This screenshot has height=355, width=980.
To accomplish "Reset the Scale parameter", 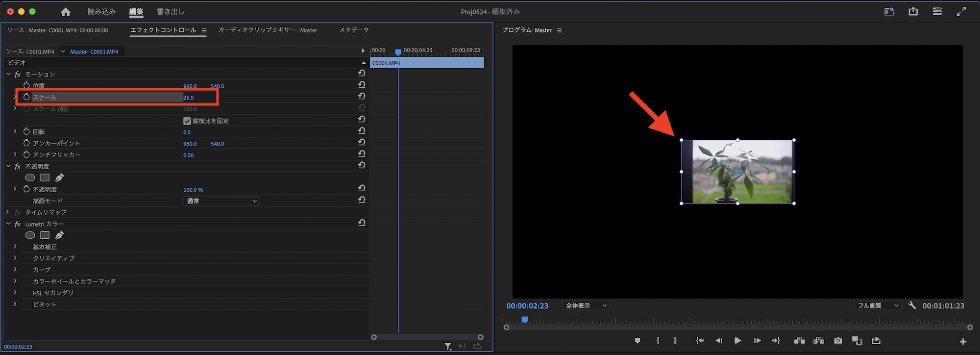I will pyautogui.click(x=362, y=97).
